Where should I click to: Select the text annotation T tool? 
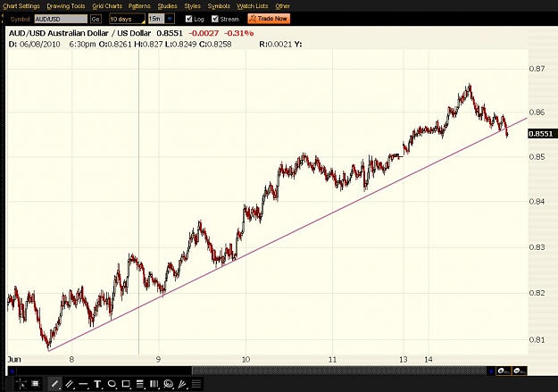coord(97,384)
